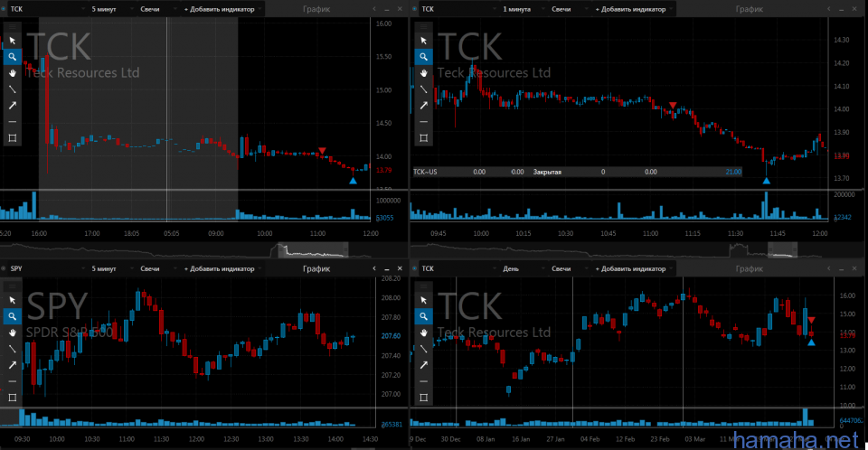Select the rectangle tool in TCK 1 минута chart
868x450 pixels.
(423, 138)
